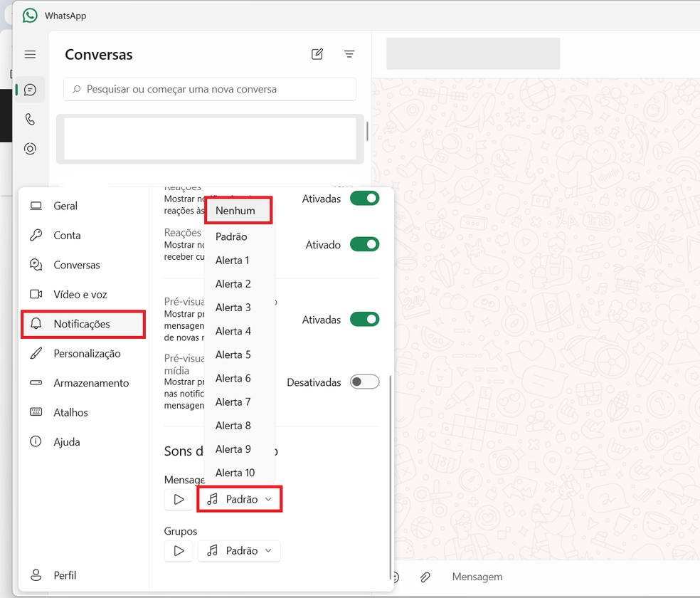This screenshot has height=598, width=700.
Task: Choose Alerta 5 sound
Action: click(239, 355)
